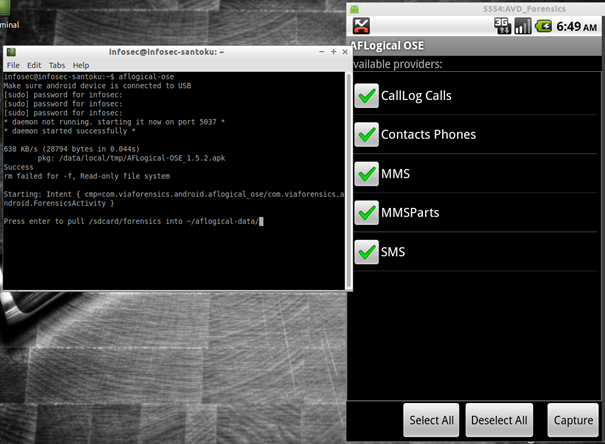Open the Edit menu in terminal
The height and width of the screenshot is (444, 605).
point(34,65)
